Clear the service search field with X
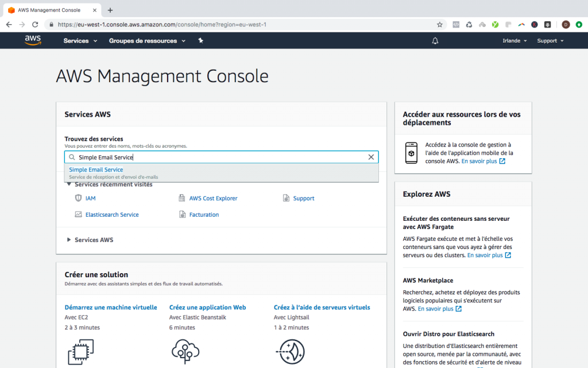The height and width of the screenshot is (368, 588). (x=371, y=157)
